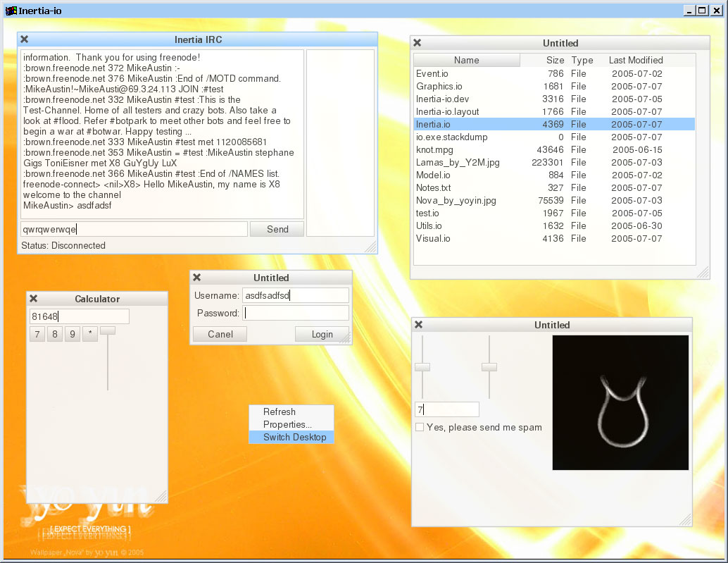Click the Send button in Inertia IRC

click(277, 229)
